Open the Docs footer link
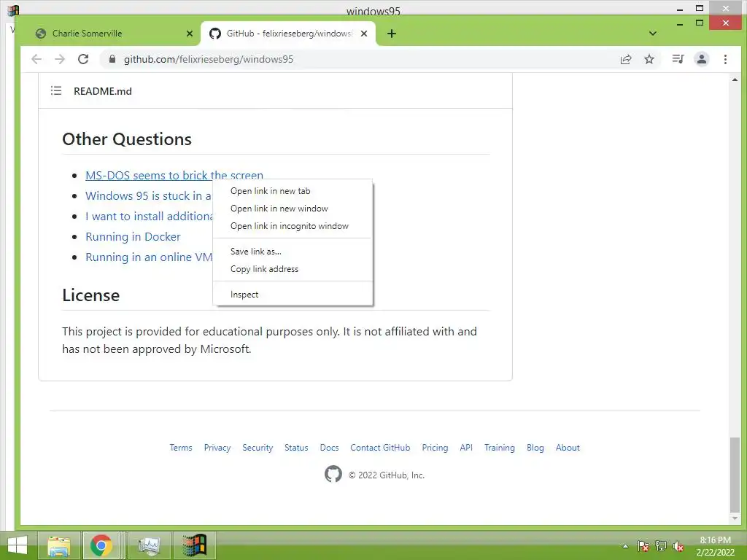This screenshot has height=560, width=747. coord(329,448)
